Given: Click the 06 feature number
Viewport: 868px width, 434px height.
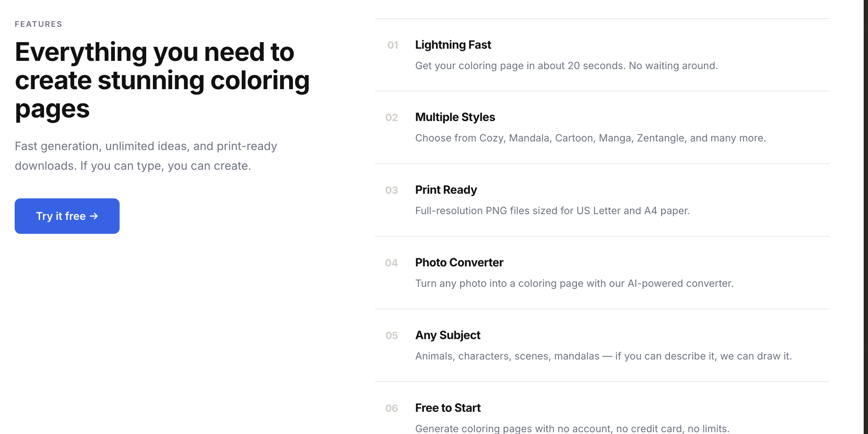Looking at the screenshot, I should [391, 408].
